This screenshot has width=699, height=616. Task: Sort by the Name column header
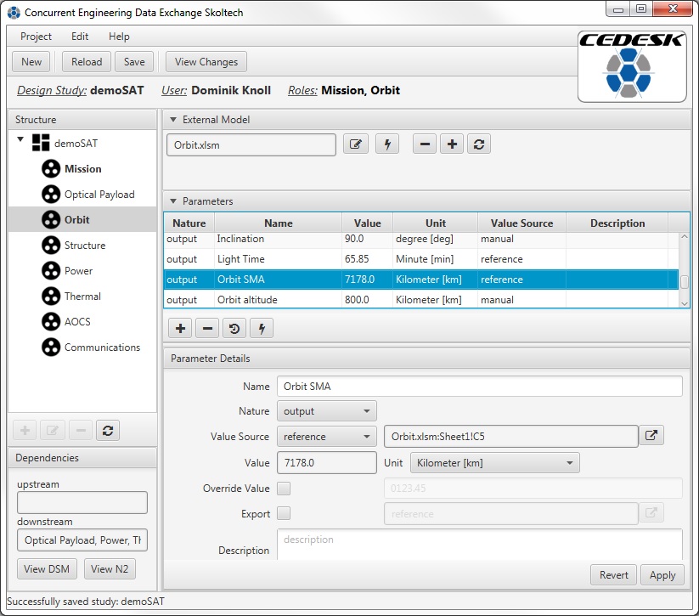(279, 223)
